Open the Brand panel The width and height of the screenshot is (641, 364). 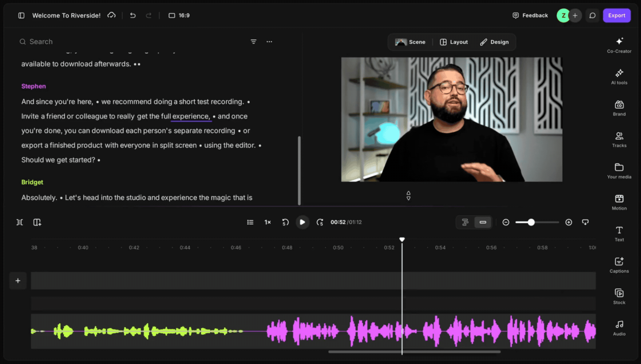[619, 108]
